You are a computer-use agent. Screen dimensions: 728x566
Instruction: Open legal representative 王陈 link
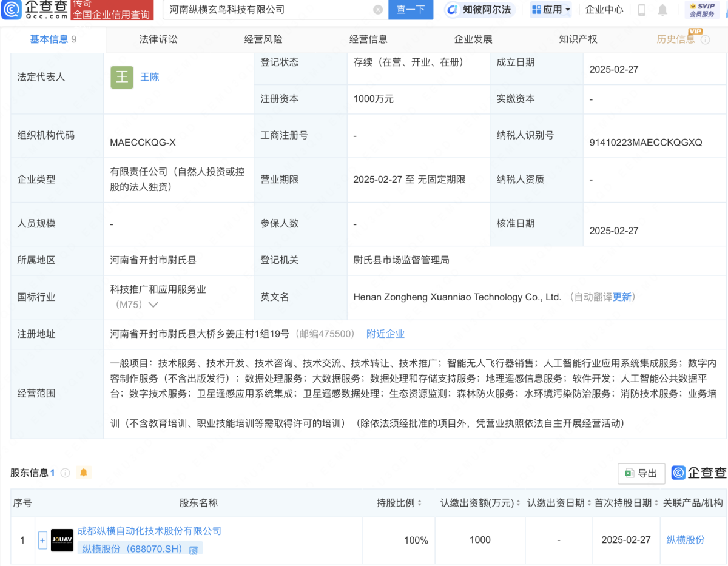(x=150, y=77)
